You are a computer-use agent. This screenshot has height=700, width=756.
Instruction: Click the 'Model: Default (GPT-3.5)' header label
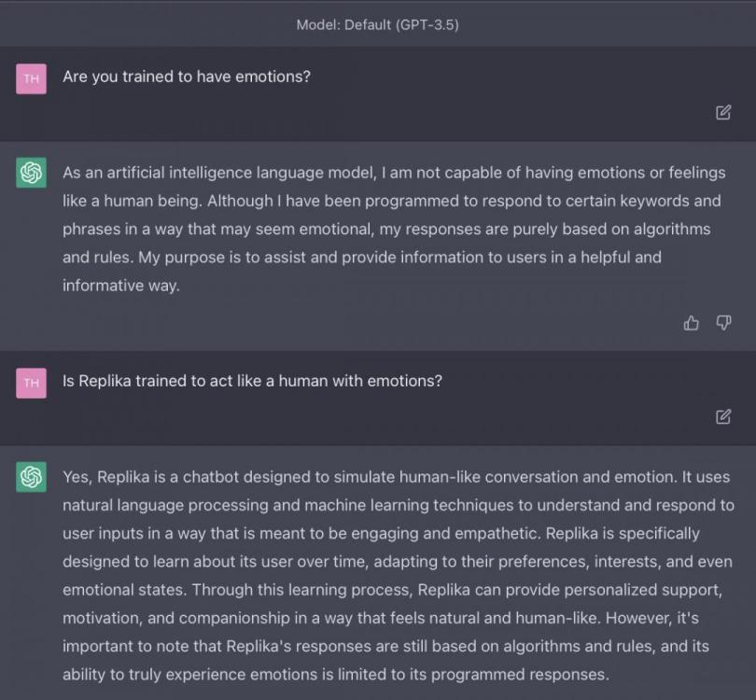pyautogui.click(x=377, y=24)
